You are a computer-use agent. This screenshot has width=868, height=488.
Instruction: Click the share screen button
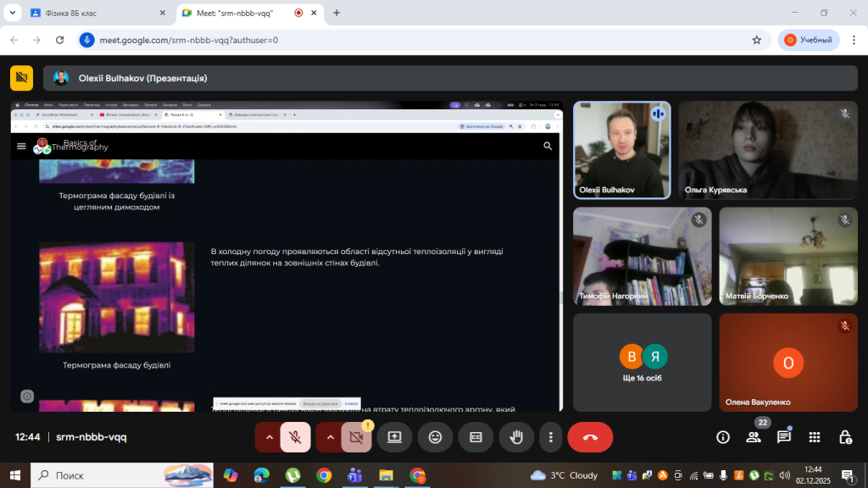394,437
